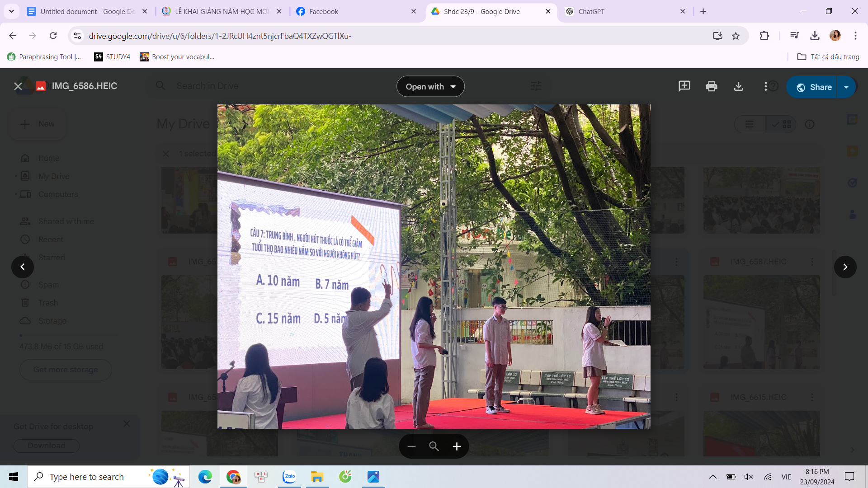Screen dimensions: 868x488
Task: Download IMG_6586.HEIC using the download icon
Action: click(738, 86)
